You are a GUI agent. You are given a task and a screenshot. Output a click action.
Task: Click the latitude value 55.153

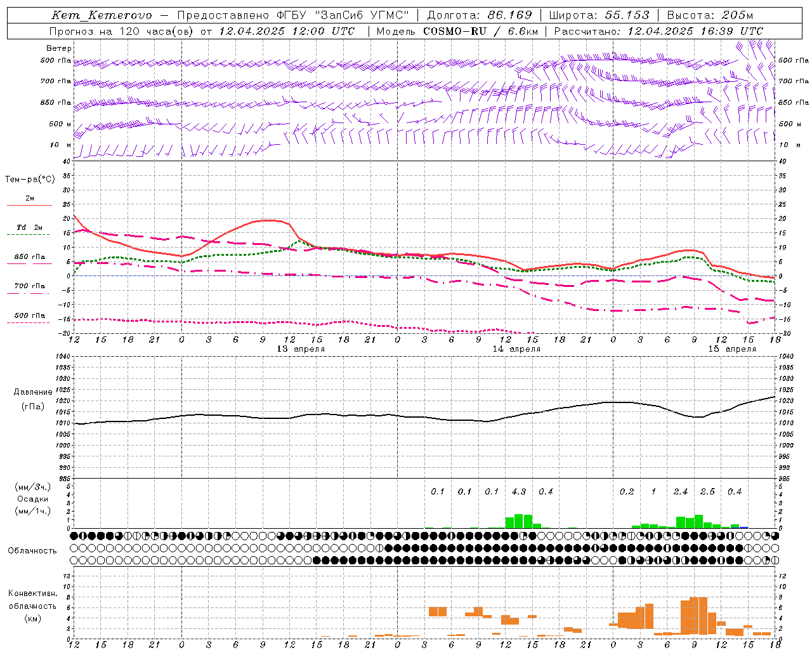click(627, 15)
